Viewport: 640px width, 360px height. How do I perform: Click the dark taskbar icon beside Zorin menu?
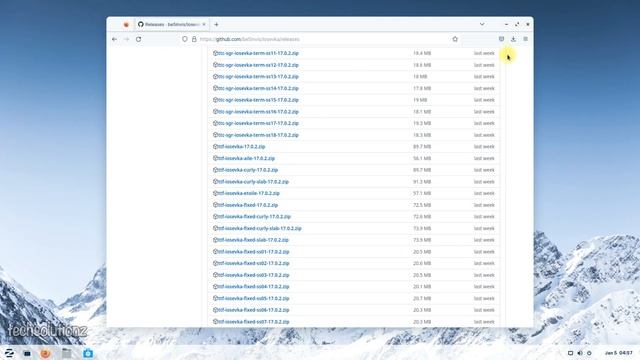pos(27,353)
